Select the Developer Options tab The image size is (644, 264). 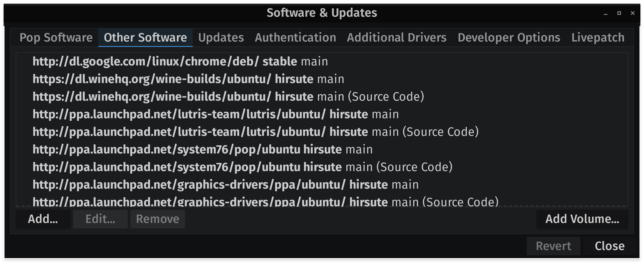[509, 38]
